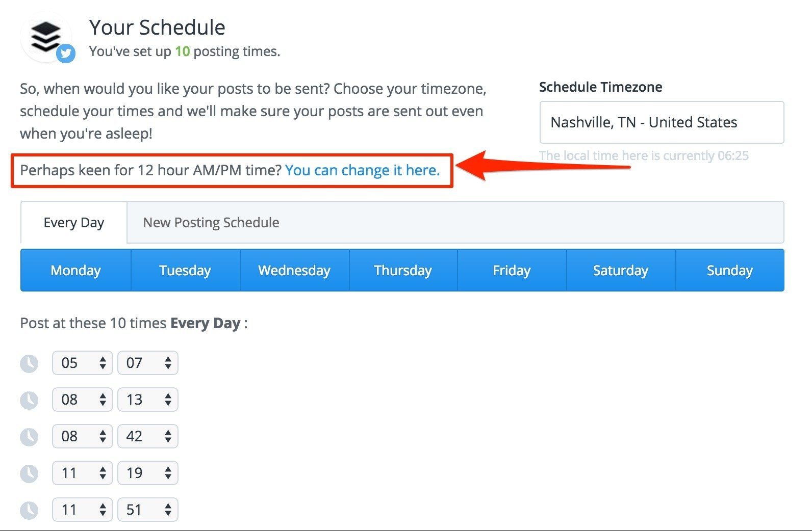Toggle Wednesday off in the day selector
Screen dimensions: 812x531
tap(294, 270)
